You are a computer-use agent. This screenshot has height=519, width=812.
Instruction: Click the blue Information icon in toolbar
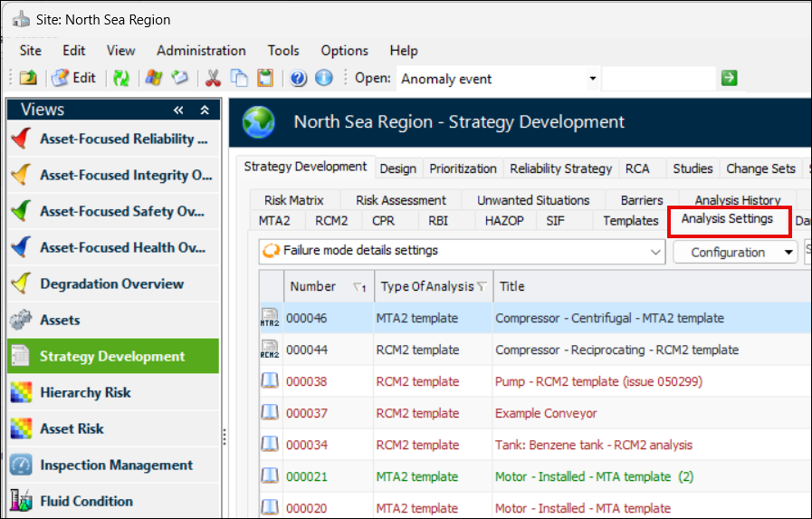coord(324,79)
